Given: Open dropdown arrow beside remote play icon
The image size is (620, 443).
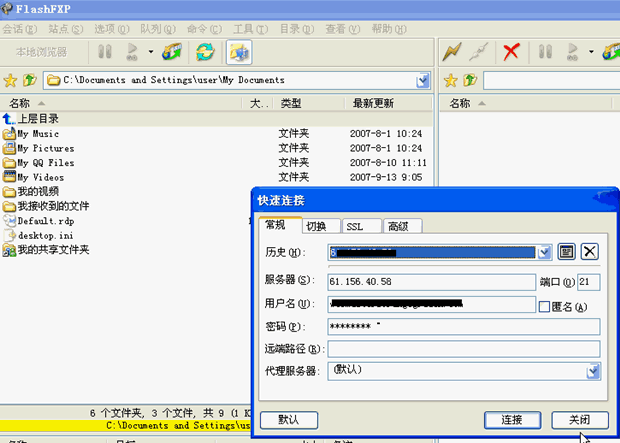Looking at the screenshot, I should pos(591,52).
